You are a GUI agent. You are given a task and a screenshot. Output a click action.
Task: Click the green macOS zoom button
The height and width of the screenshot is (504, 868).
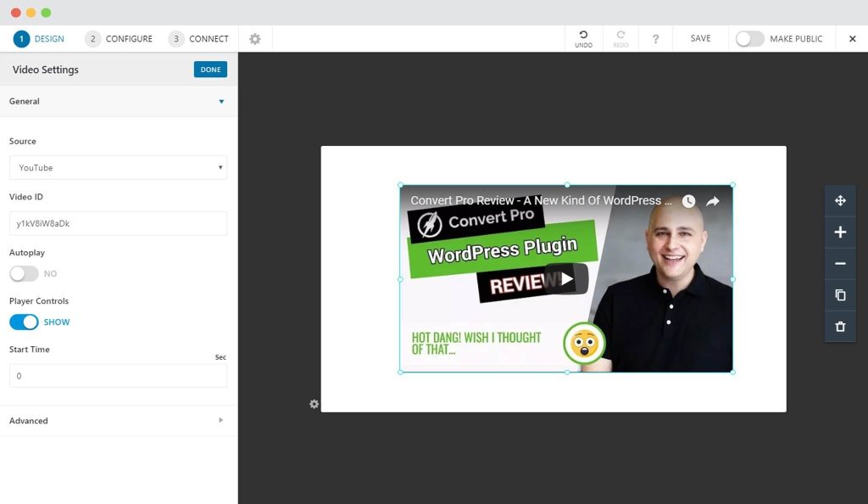click(x=46, y=13)
